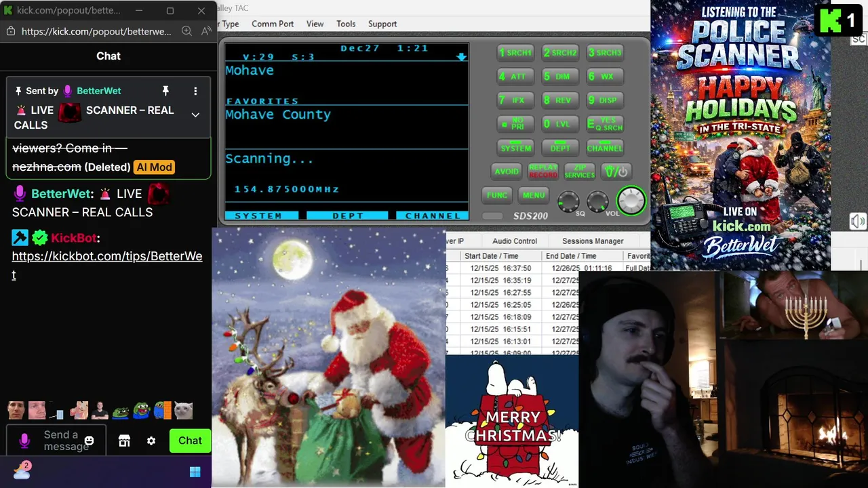This screenshot has width=868, height=488.
Task: Pick the first face emote in quick row
Action: [16, 410]
